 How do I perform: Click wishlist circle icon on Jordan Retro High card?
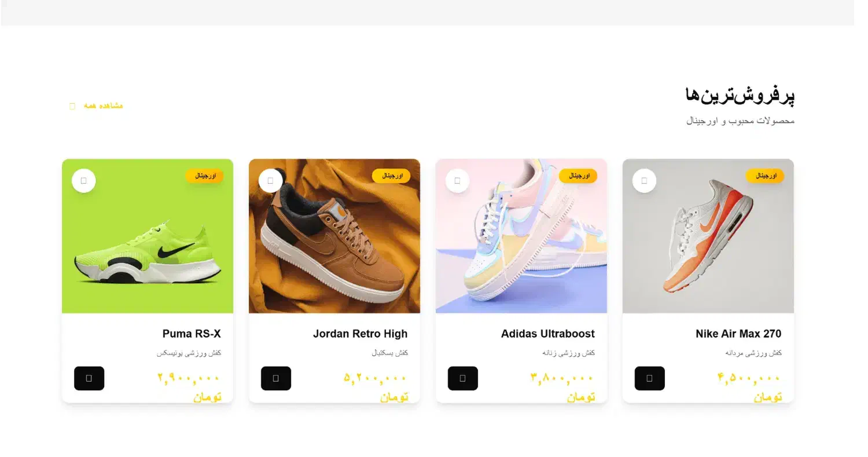(270, 181)
